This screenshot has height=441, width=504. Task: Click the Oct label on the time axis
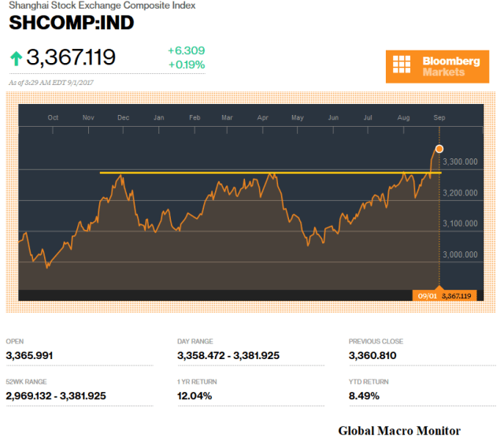[53, 117]
